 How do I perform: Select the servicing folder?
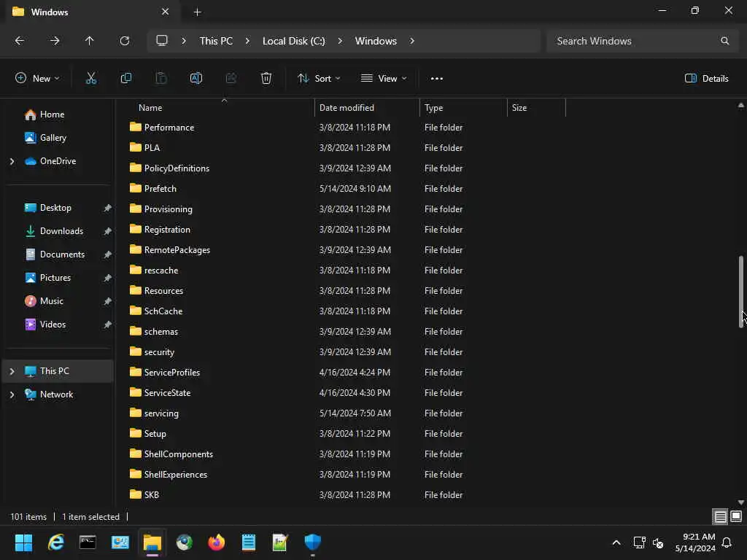pyautogui.click(x=161, y=413)
